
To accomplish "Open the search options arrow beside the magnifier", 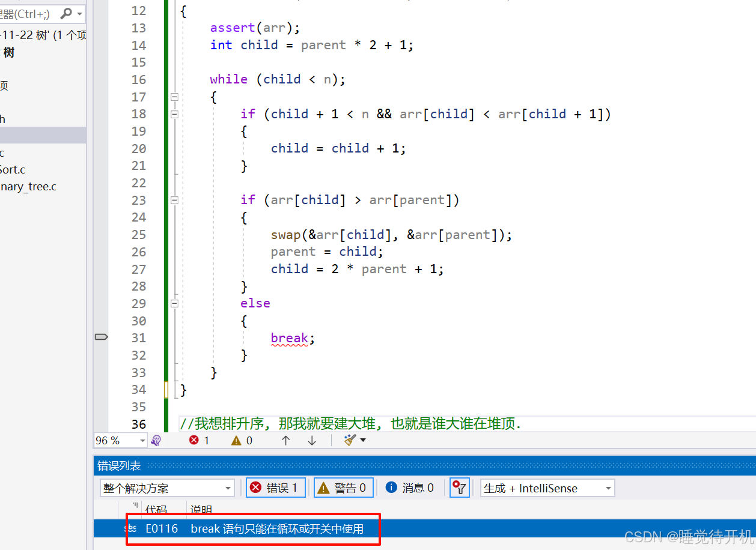I will tap(80, 13).
